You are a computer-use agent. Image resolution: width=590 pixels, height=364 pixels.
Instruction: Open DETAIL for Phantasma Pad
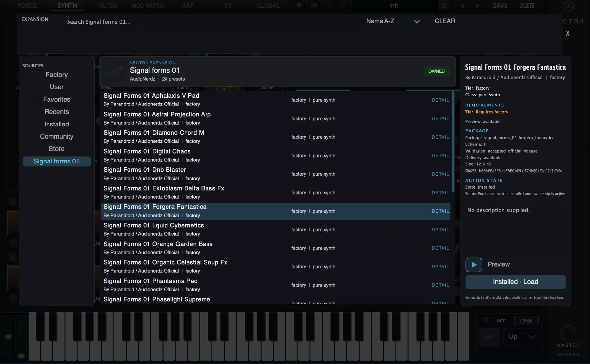tap(440, 285)
